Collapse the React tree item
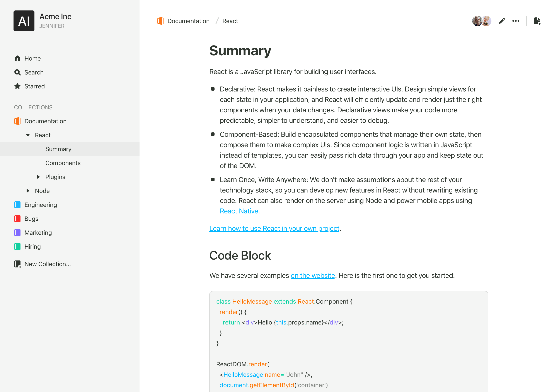Image resolution: width=559 pixels, height=392 pixels. click(x=28, y=135)
